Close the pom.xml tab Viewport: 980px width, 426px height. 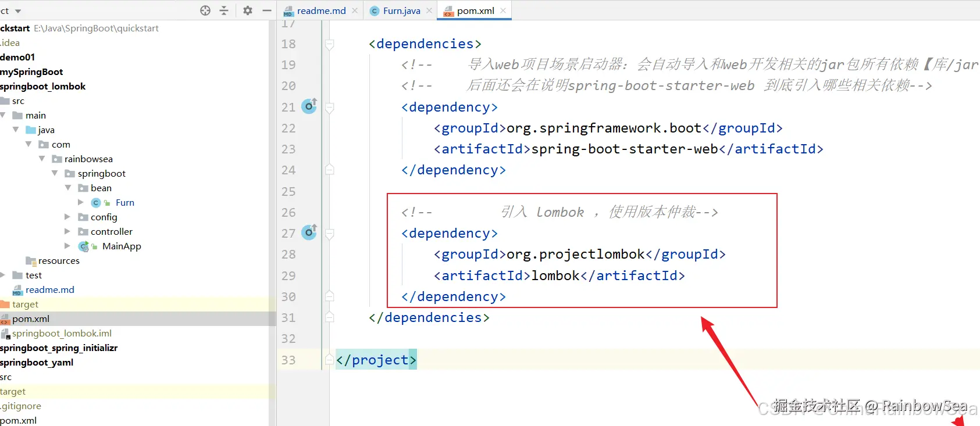point(503,10)
